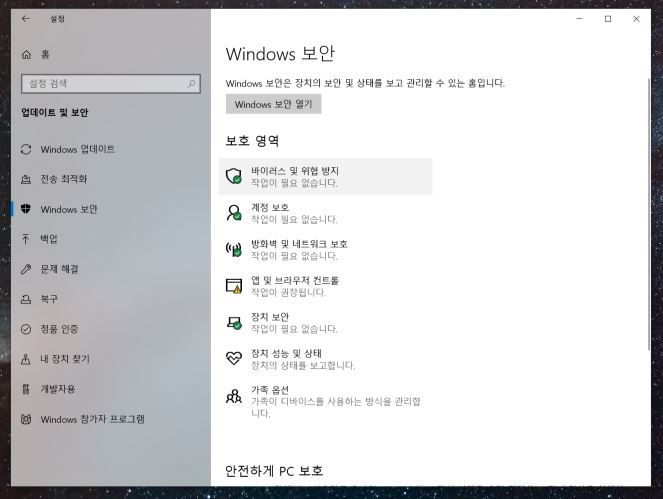
Task: Close the Settings window
Action: pyautogui.click(x=636, y=19)
